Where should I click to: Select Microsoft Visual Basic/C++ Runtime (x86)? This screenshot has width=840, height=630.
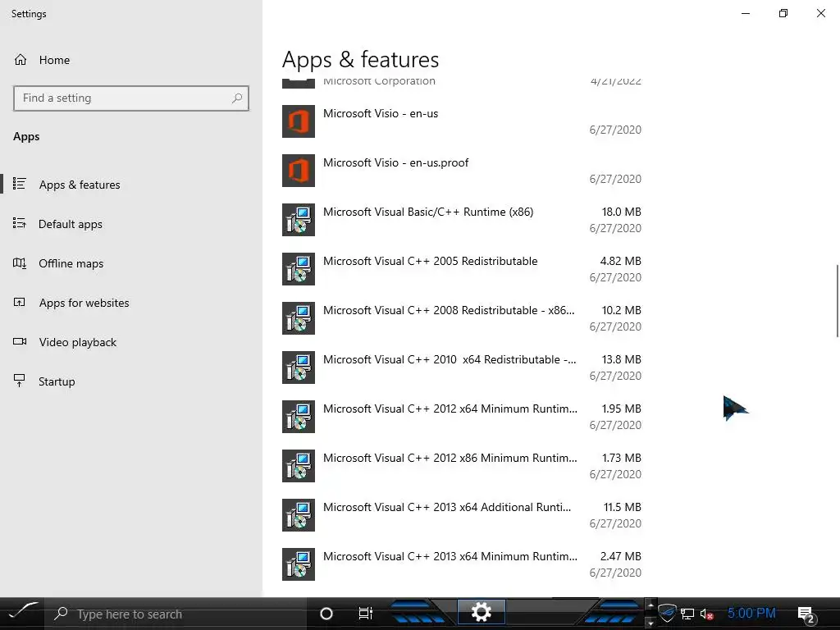tap(462, 220)
